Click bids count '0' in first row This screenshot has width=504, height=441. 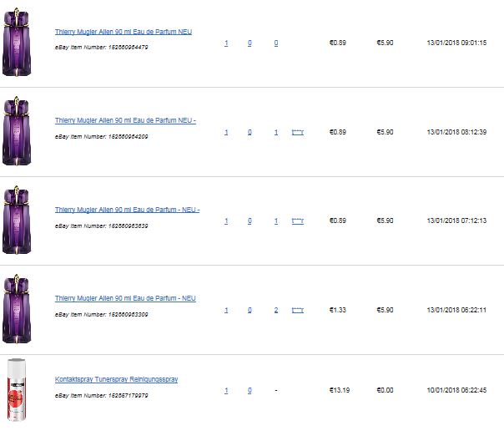276,43
